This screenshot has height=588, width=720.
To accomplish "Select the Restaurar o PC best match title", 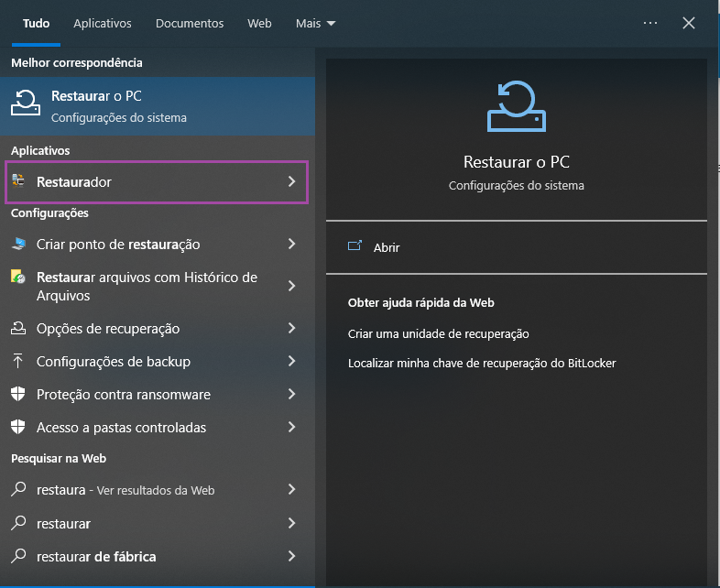I will 96,96.
